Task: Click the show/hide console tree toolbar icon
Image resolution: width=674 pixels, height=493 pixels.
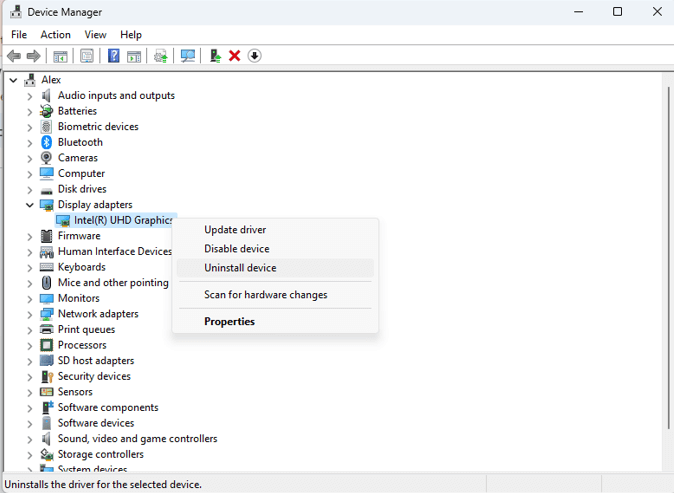Action: tap(61, 56)
